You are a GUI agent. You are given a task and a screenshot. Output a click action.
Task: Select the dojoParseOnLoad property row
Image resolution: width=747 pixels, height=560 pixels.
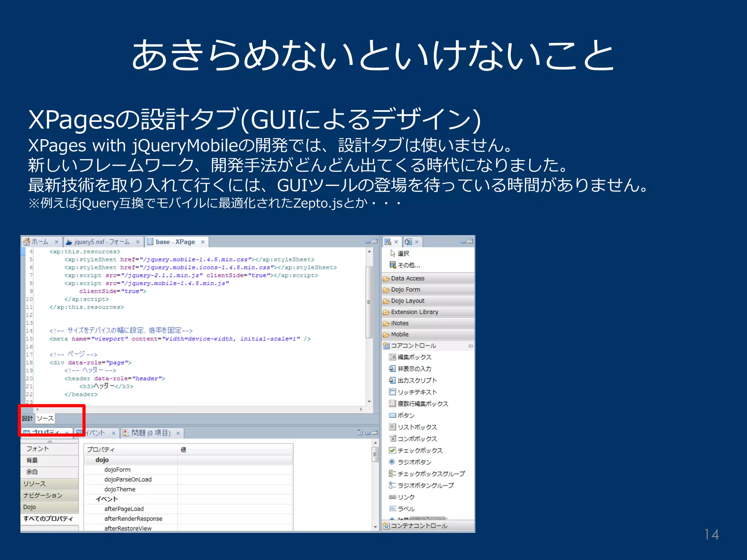(188, 479)
